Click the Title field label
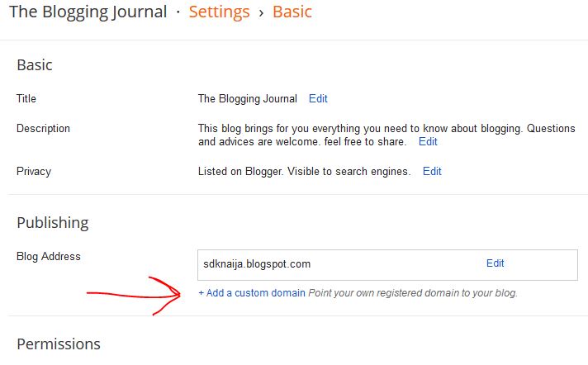Screen dimensions: 588x365 [x=26, y=98]
